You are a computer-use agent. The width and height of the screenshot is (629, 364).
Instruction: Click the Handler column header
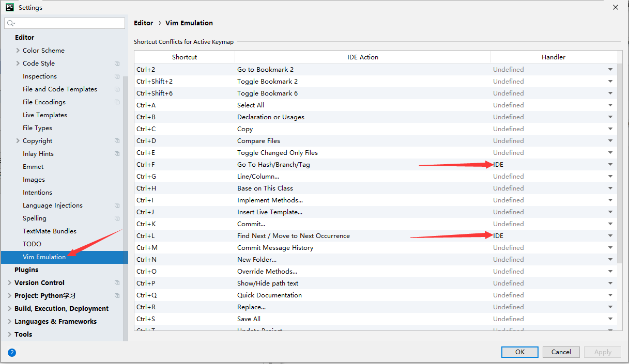click(553, 57)
